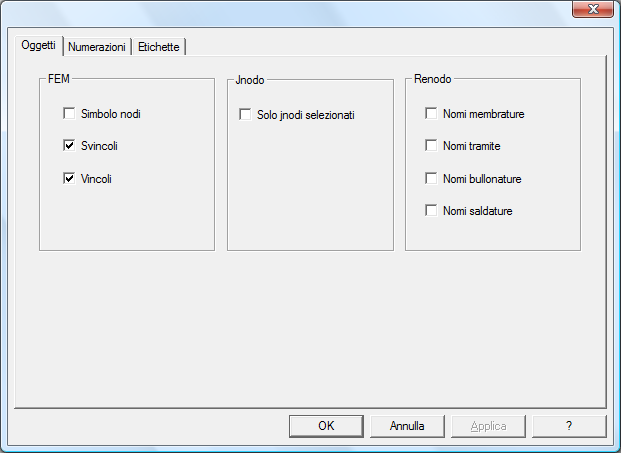
Task: Enable Nomi membrature checkbox
Action: (x=431, y=114)
